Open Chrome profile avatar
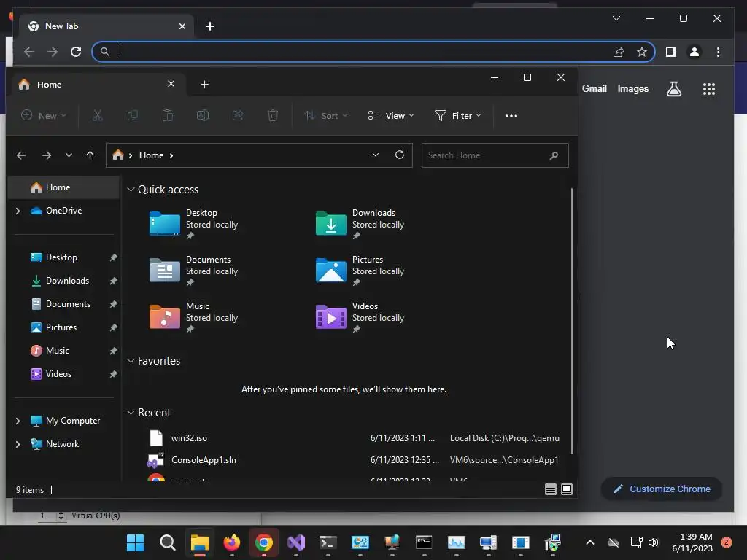This screenshot has width=747, height=560. (x=694, y=52)
